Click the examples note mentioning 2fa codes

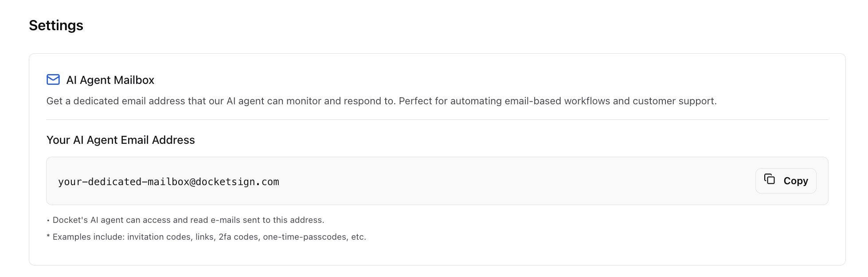[x=206, y=237]
